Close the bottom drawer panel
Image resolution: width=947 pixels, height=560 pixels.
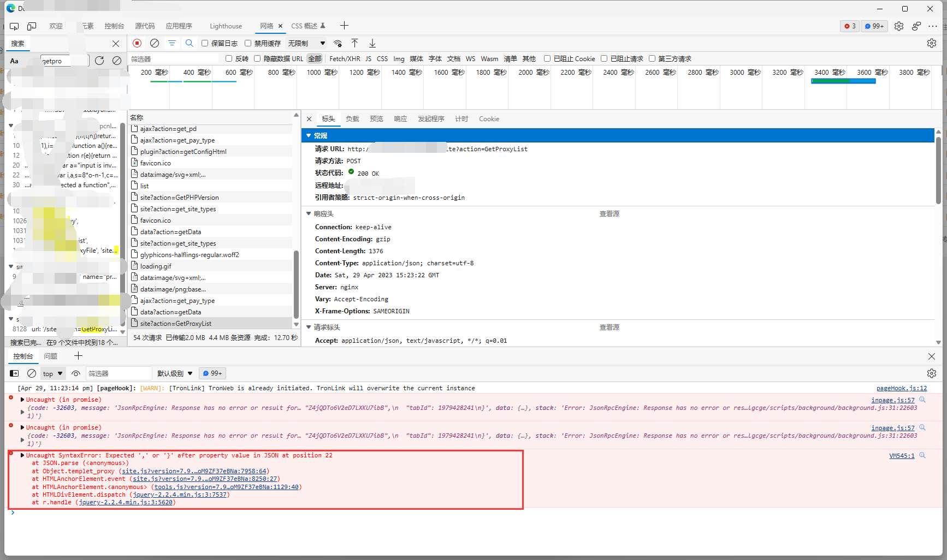click(x=932, y=356)
